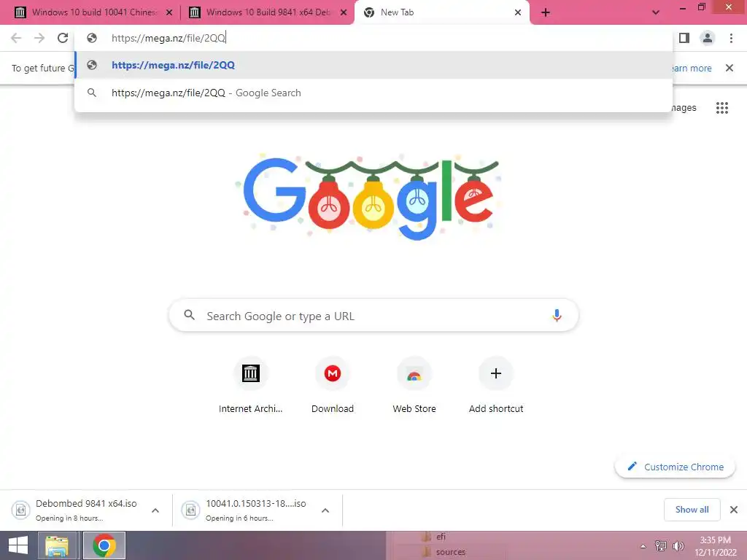
Task: Select the Google Search suggestion row
Action: pyautogui.click(x=373, y=93)
